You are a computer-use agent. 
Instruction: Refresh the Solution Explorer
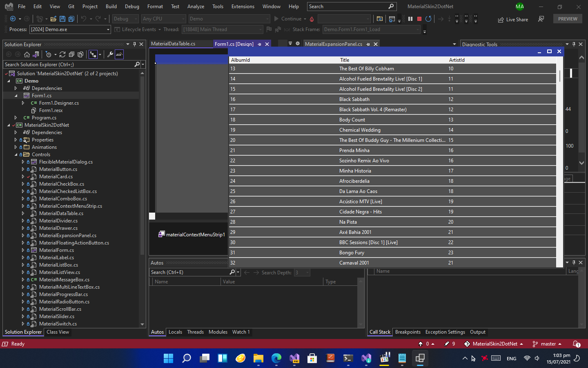[62, 54]
